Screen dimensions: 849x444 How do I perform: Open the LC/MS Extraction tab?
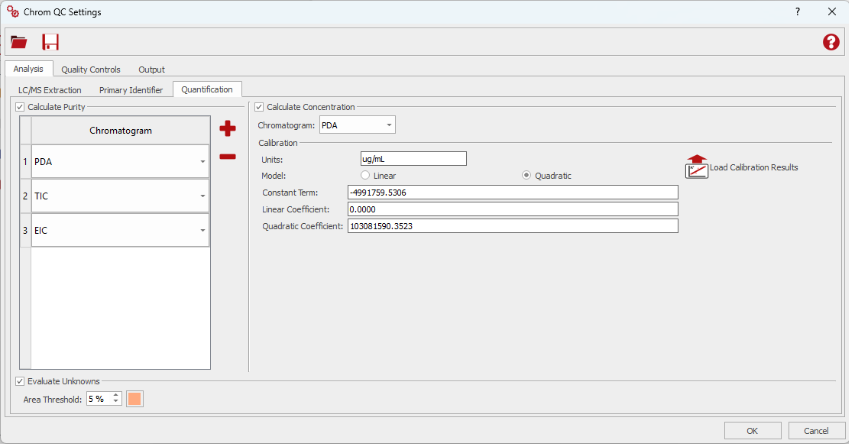(x=50, y=90)
